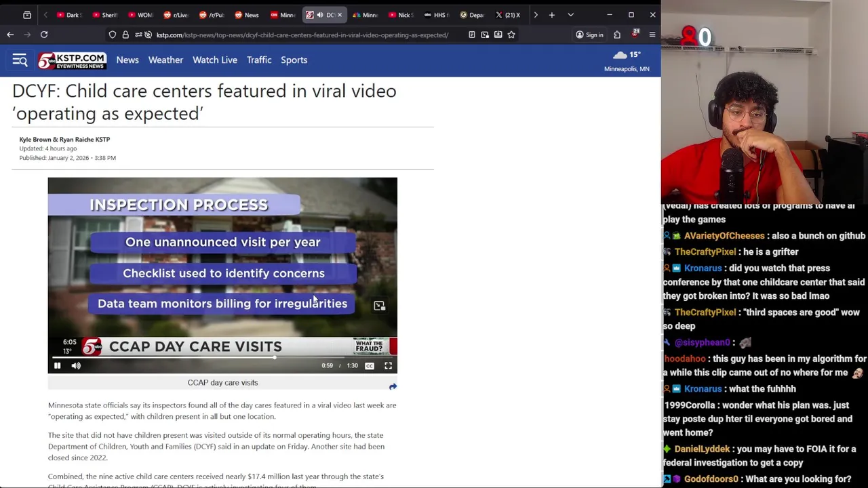The image size is (868, 488).
Task: Click the padlock site security icon
Action: (x=125, y=35)
